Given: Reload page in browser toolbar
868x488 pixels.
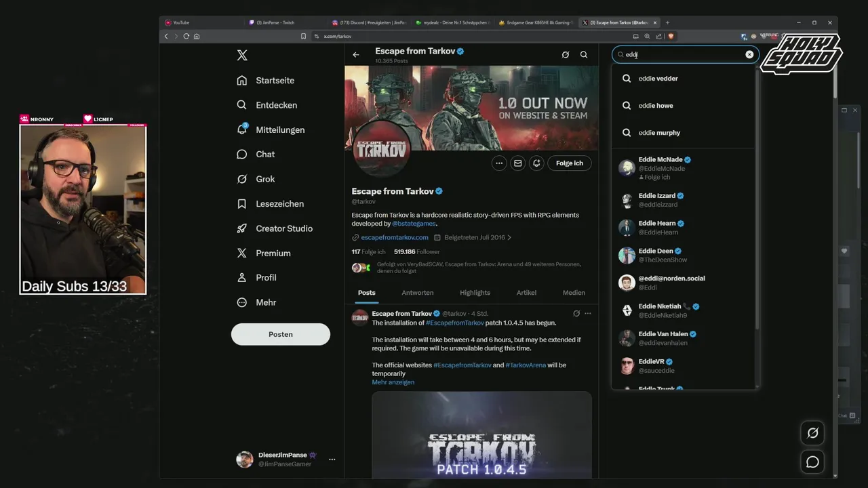Looking at the screenshot, I should click(186, 36).
